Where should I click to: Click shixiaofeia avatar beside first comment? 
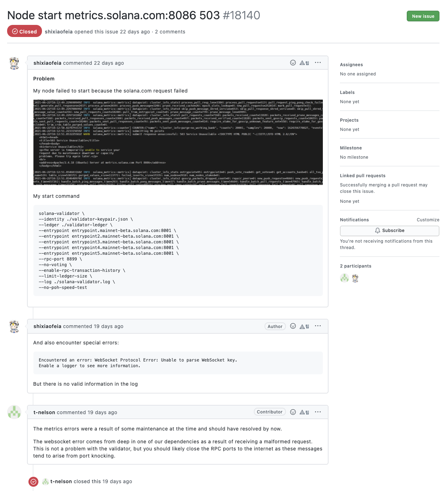(x=14, y=63)
